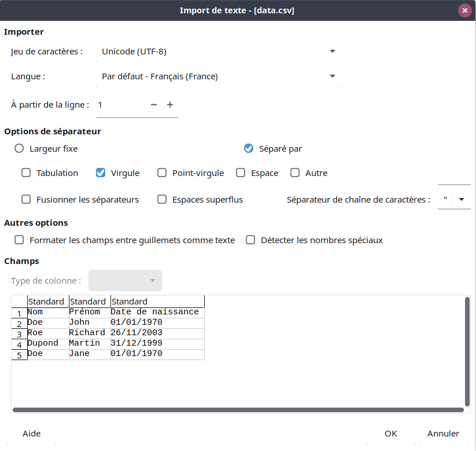Confirm import with OK button

point(391,434)
